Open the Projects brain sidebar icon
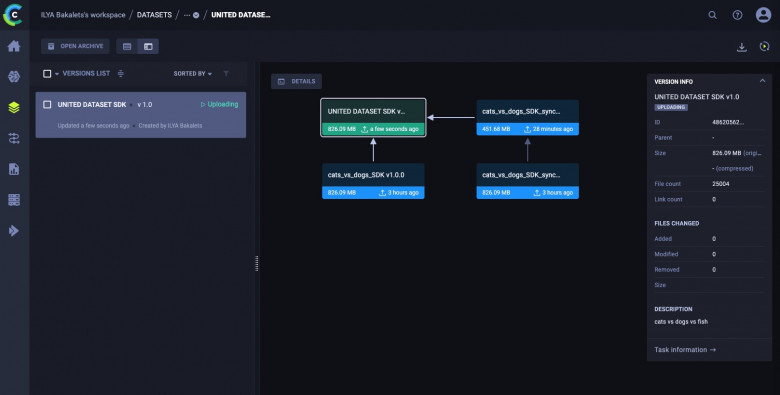This screenshot has width=780, height=395. click(14, 77)
